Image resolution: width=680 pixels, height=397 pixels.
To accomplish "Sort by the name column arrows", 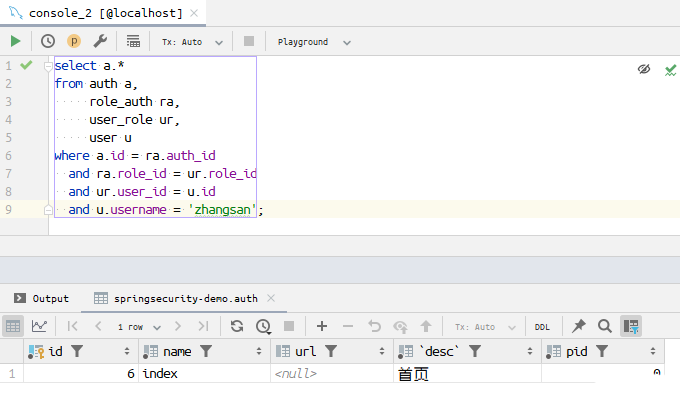I will tap(259, 351).
